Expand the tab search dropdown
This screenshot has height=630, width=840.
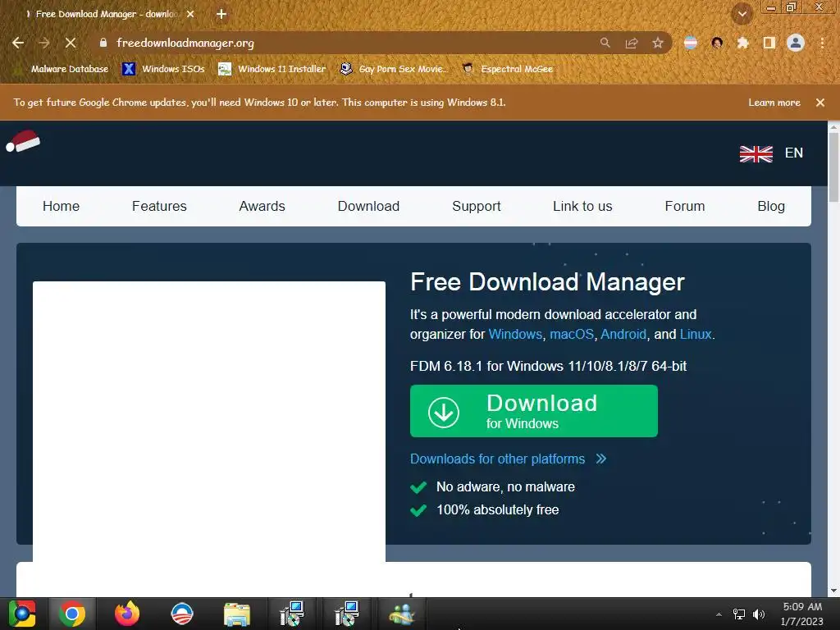[742, 14]
